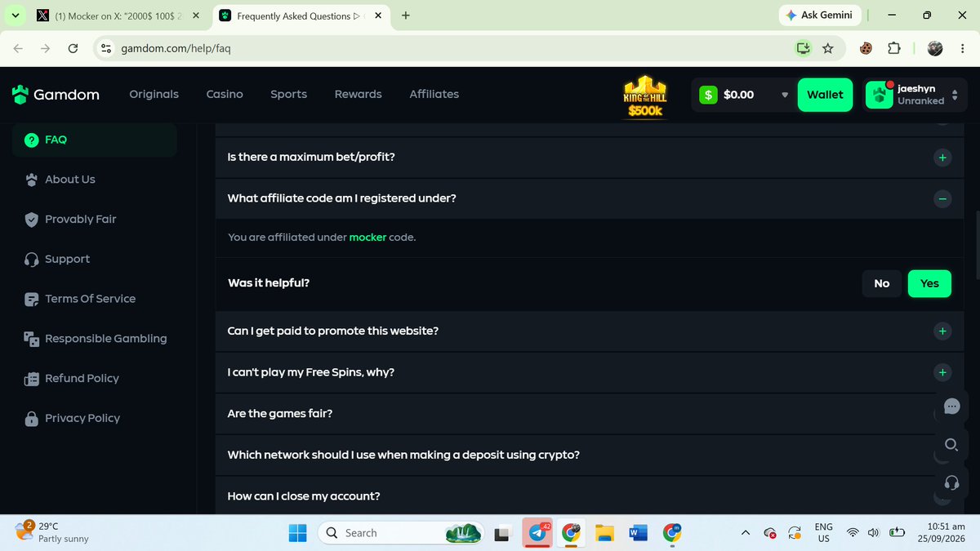Answer No to 'Was it helpful?'

point(882,284)
